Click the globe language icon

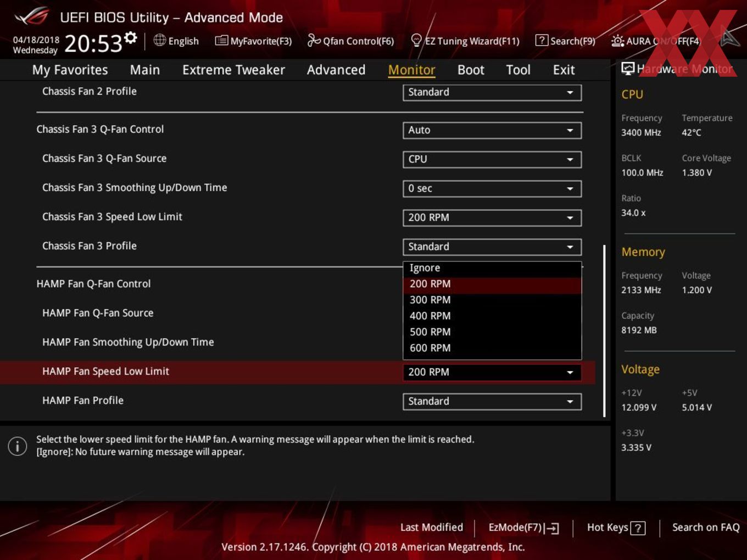pyautogui.click(x=160, y=40)
